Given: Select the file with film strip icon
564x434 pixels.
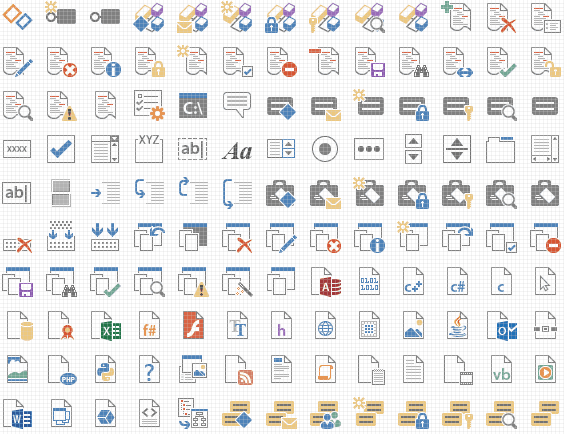Looking at the screenshot, I should (x=459, y=370).
